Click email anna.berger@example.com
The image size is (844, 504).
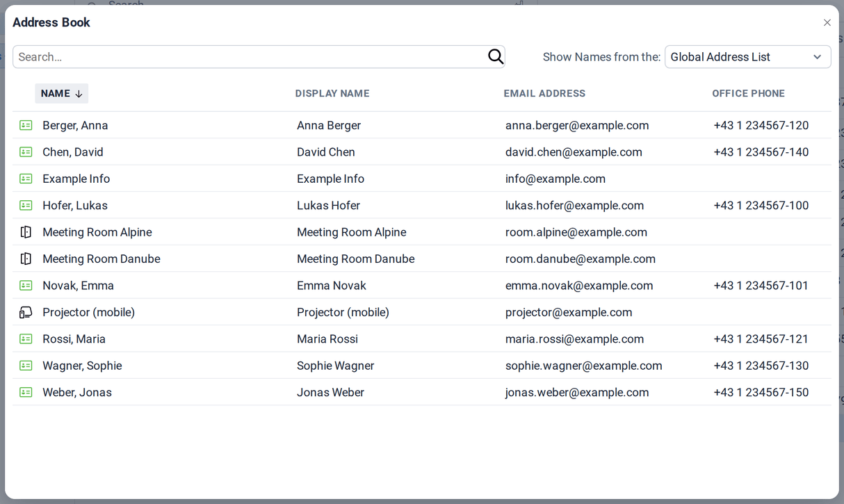tap(577, 126)
